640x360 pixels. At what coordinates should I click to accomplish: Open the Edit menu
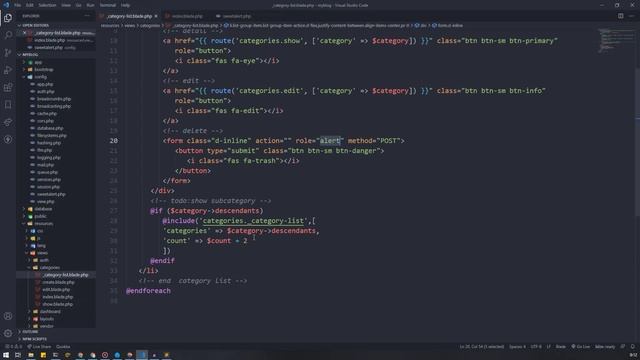30,5
